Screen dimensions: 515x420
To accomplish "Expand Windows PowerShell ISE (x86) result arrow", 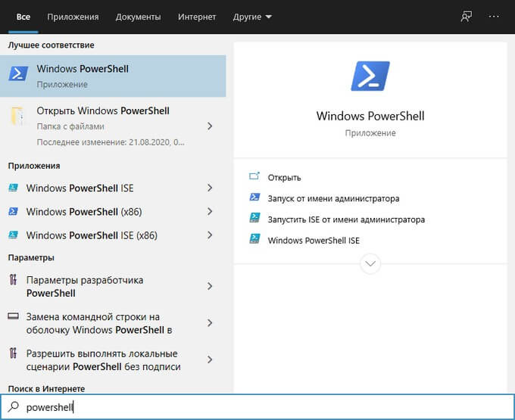I will pos(210,235).
